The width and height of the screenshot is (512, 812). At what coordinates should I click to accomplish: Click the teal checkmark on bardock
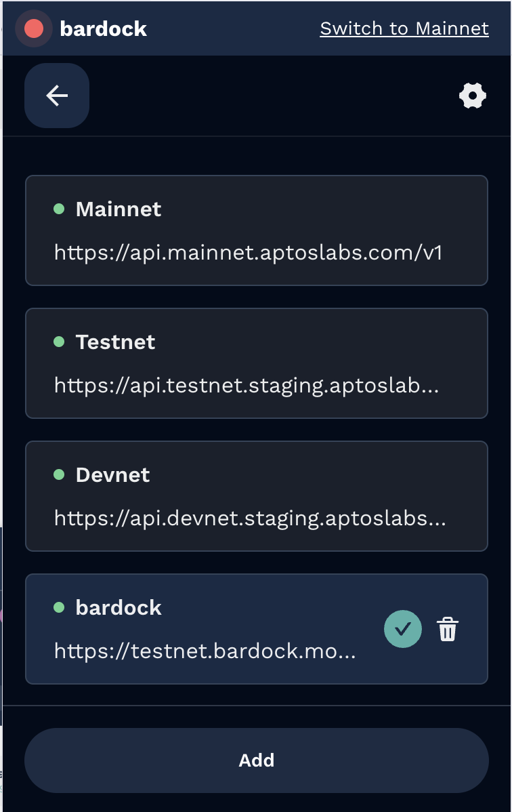click(x=403, y=629)
